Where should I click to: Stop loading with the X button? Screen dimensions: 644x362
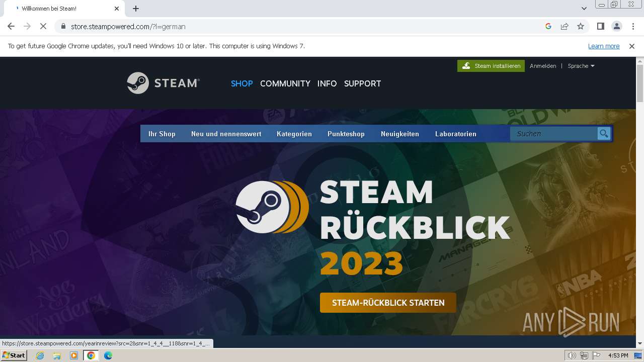point(43,26)
